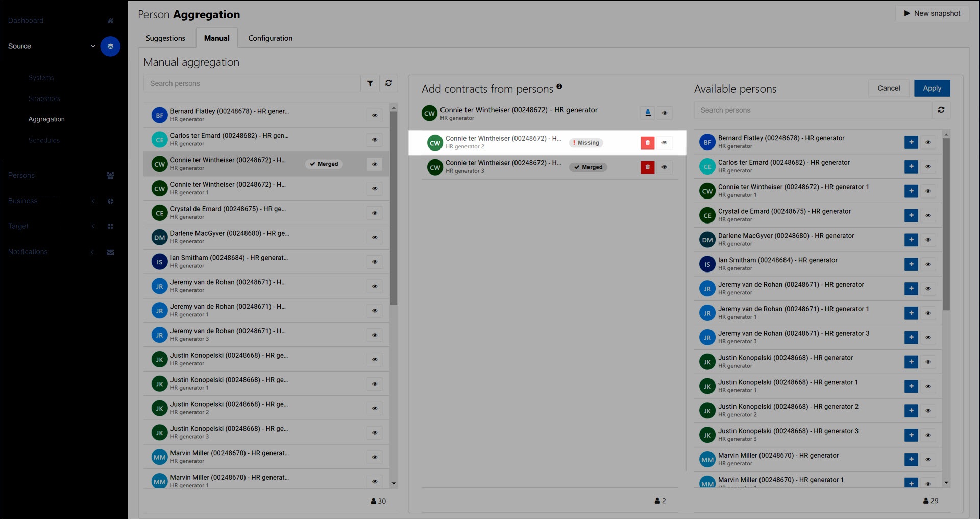Open Persons in the sidebar
The image size is (980, 520).
[21, 176]
